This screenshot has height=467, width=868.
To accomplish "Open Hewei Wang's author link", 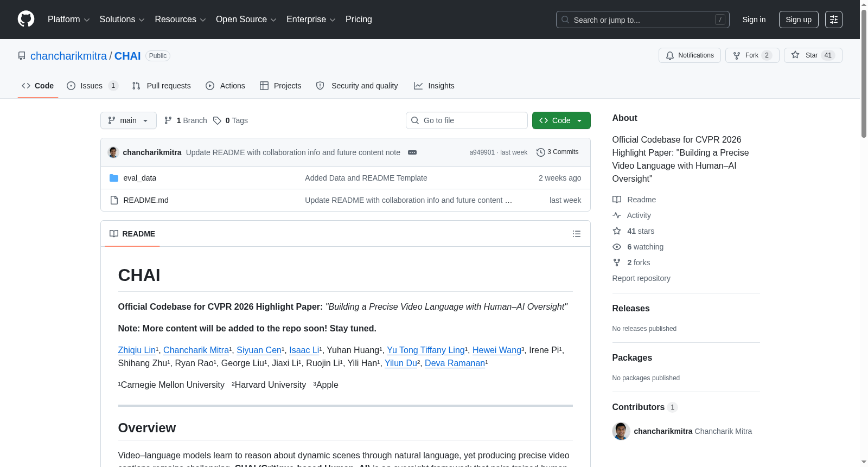I will [497, 350].
